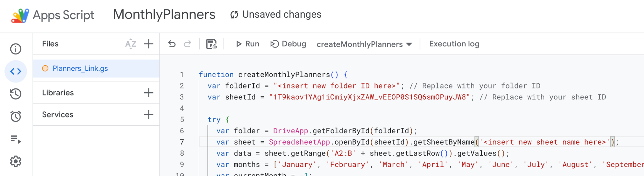
Task: Redo the last undone edit
Action: coord(187,44)
